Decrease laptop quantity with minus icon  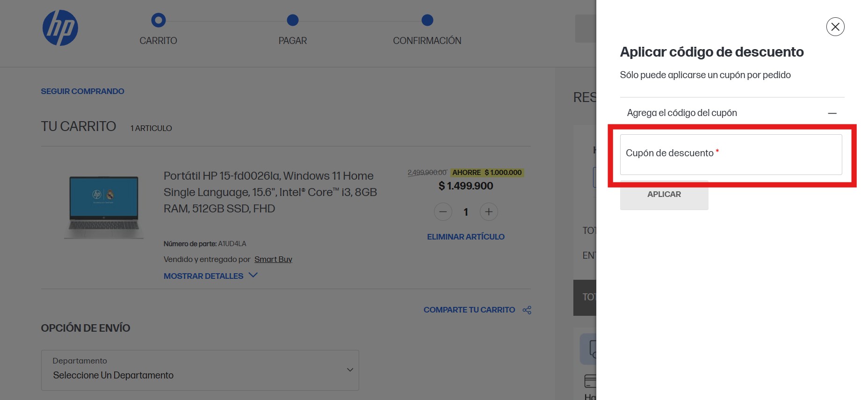point(443,212)
